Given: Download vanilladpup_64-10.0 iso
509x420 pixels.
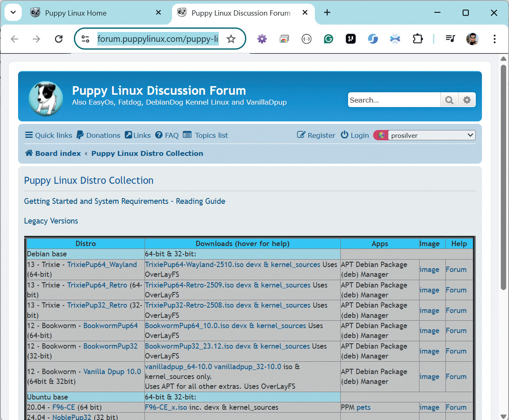Looking at the screenshot, I should pyautogui.click(x=179, y=367).
